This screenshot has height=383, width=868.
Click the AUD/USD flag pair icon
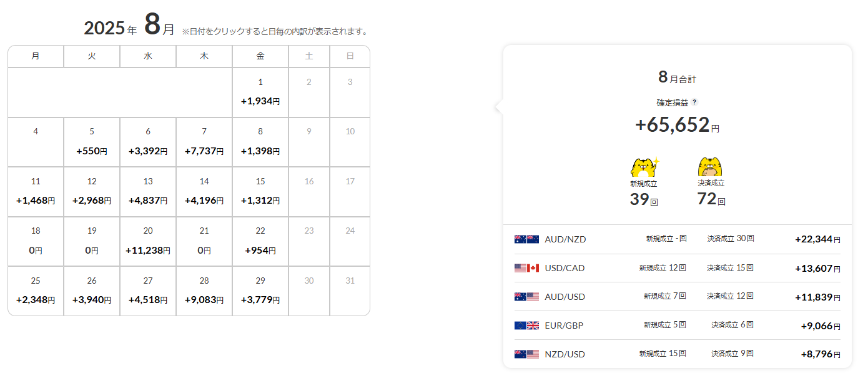tap(526, 297)
